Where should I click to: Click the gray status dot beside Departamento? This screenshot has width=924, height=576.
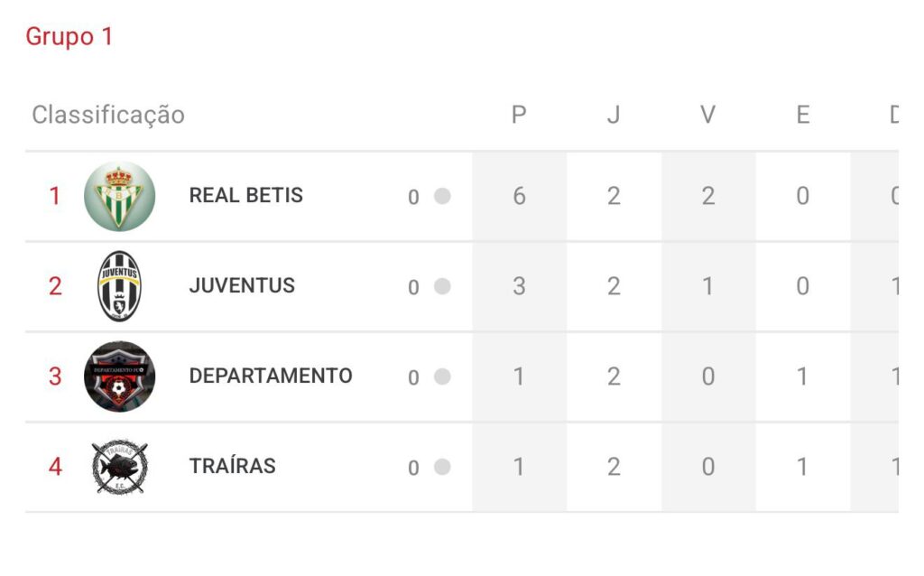(442, 376)
